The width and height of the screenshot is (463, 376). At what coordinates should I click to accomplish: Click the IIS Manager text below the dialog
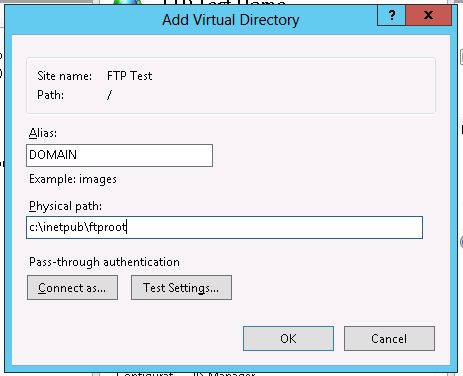coord(224,374)
